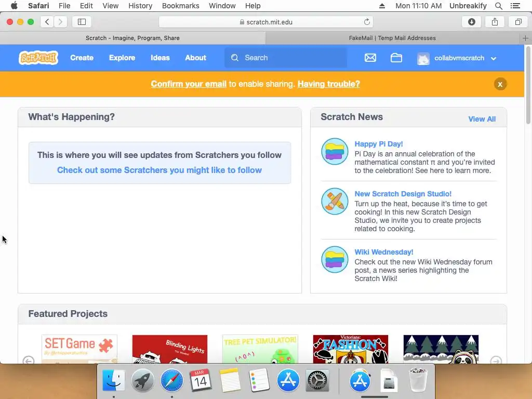Open the Wiki Wednesday! headline

(x=384, y=252)
